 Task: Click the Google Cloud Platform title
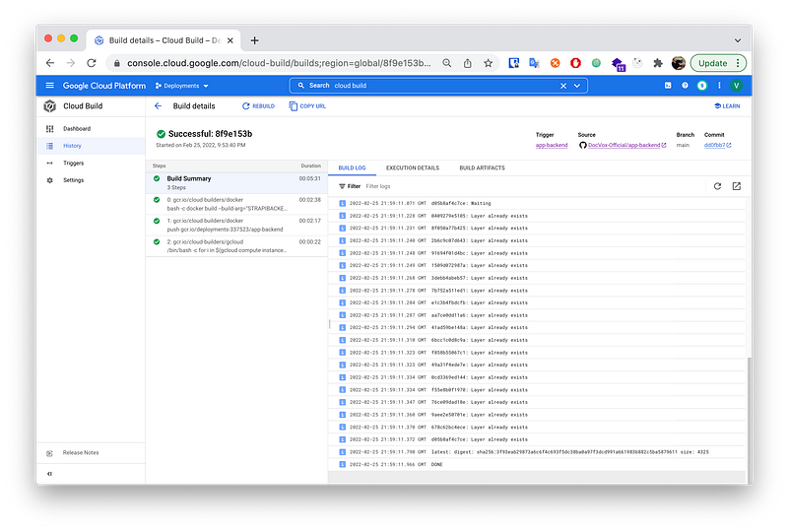tap(104, 86)
